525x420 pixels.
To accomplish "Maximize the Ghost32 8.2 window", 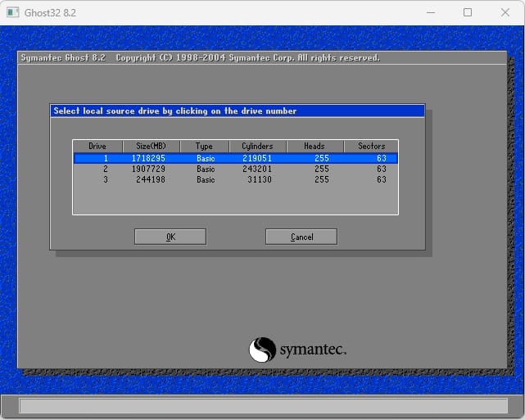I will coord(468,13).
